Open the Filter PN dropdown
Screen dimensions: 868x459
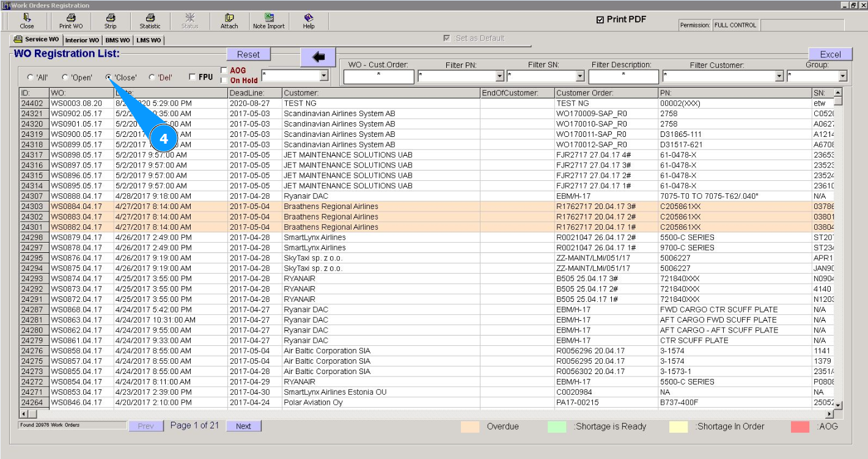point(499,76)
